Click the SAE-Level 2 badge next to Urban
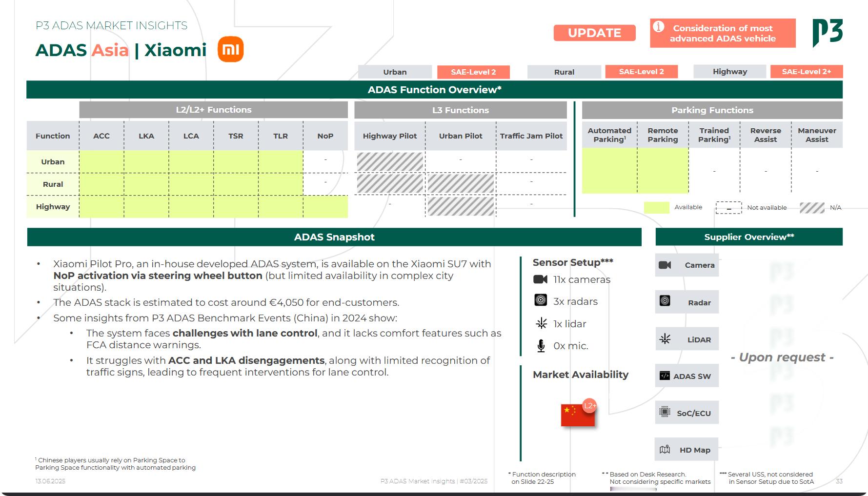Screen dimensions: 868x496 (x=473, y=72)
